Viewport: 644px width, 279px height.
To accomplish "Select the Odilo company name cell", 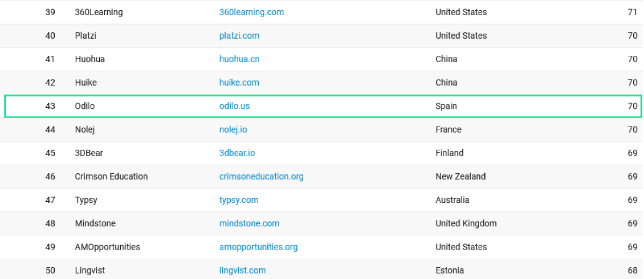I will (85, 106).
